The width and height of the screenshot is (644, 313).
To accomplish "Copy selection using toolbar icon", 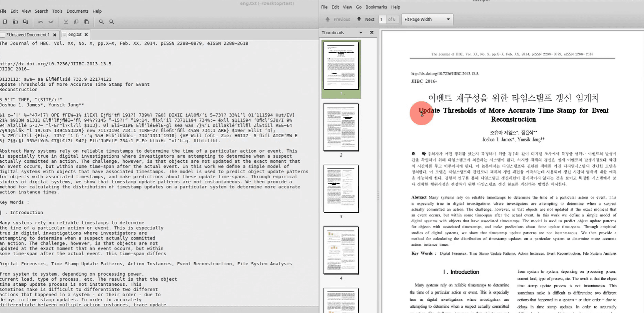I will [x=76, y=22].
